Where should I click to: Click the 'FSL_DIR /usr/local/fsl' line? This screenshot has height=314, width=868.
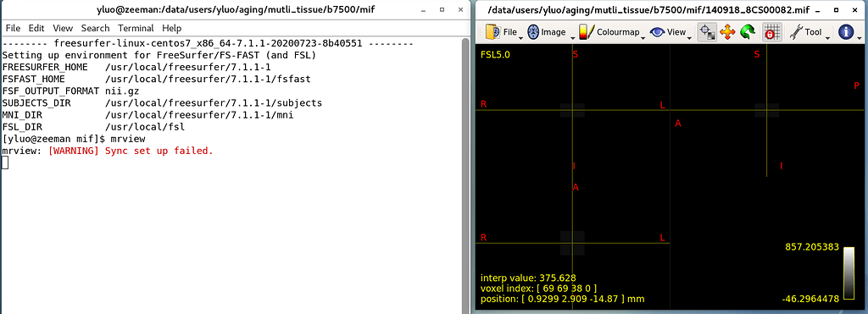pyautogui.click(x=93, y=127)
